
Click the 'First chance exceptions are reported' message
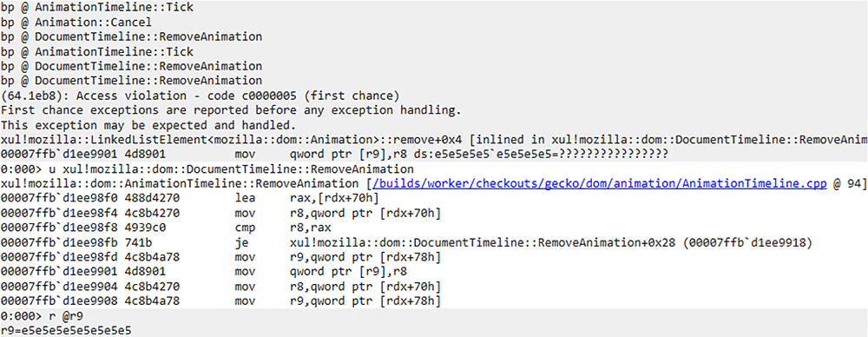231,109
